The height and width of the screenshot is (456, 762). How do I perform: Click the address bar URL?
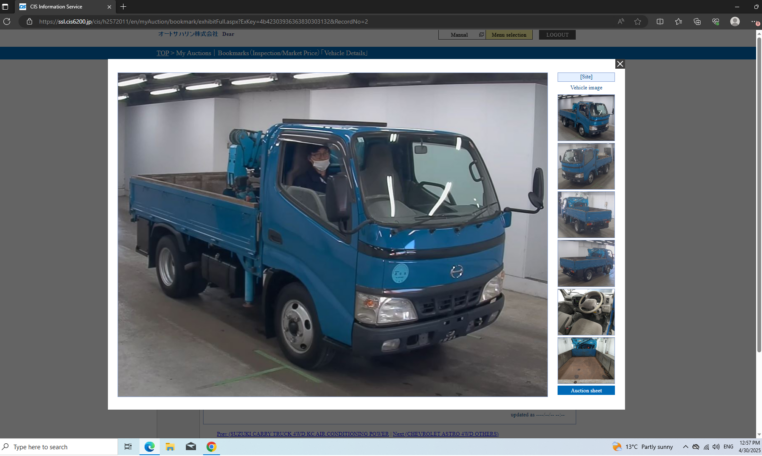[x=203, y=21]
